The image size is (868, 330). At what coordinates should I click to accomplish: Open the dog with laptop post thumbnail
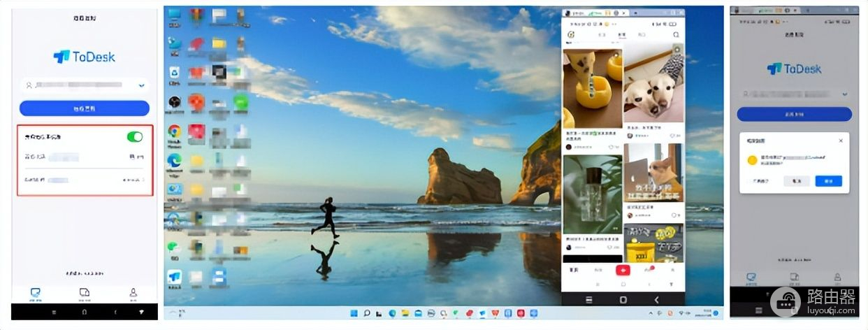click(x=653, y=174)
